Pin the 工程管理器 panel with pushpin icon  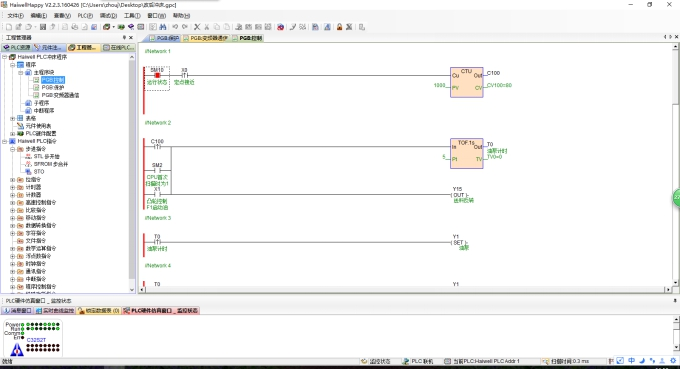[x=124, y=38]
